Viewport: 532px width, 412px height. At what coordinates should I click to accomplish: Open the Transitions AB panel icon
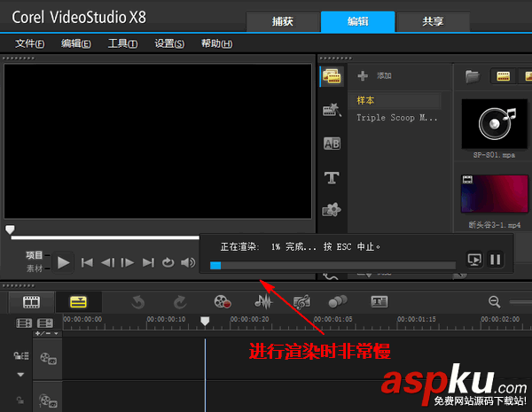pyautogui.click(x=332, y=144)
